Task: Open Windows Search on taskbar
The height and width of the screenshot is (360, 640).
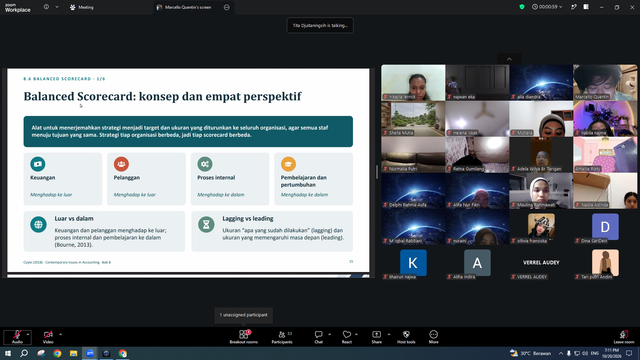Action: pos(24,353)
